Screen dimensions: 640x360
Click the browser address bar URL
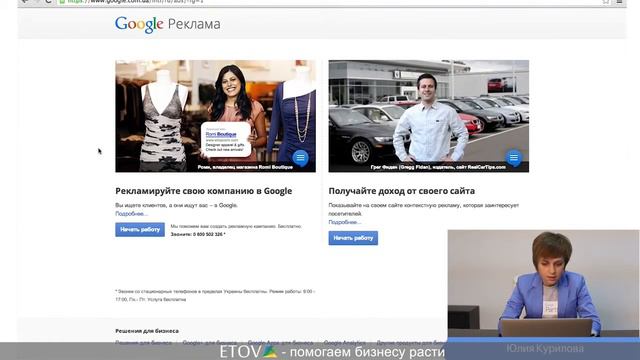point(135,2)
